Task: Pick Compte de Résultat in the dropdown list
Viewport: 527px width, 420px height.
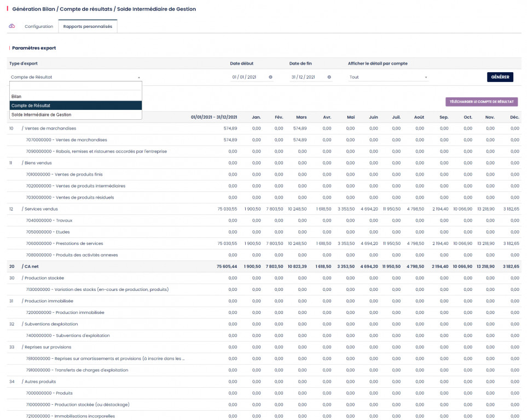Action: click(x=31, y=106)
